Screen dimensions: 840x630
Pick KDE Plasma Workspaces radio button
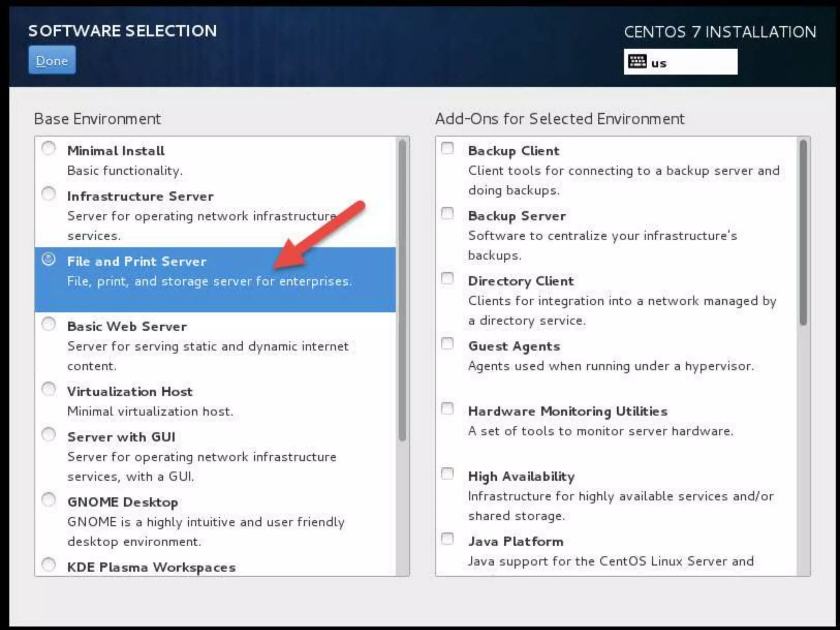pyautogui.click(x=48, y=564)
